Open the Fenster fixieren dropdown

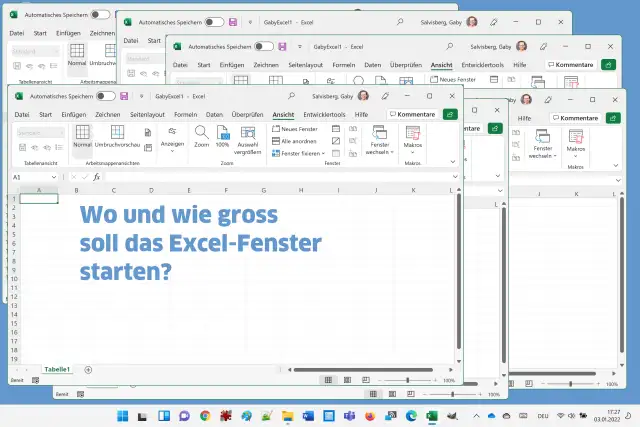[x=302, y=152]
